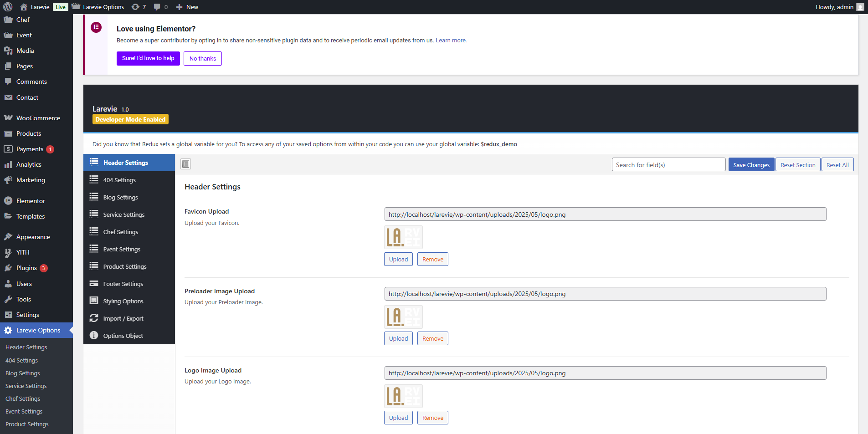
Task: Click Upload under Preloader Image Upload
Action: [x=398, y=338]
